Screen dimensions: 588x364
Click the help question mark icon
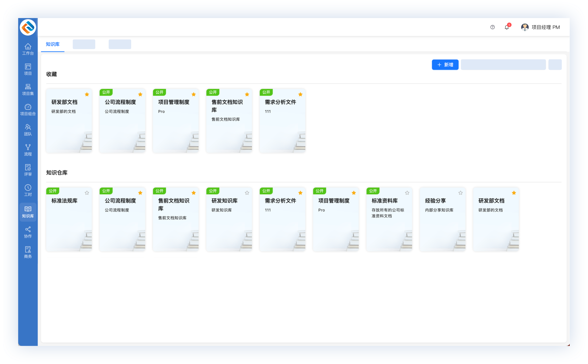coord(492,27)
